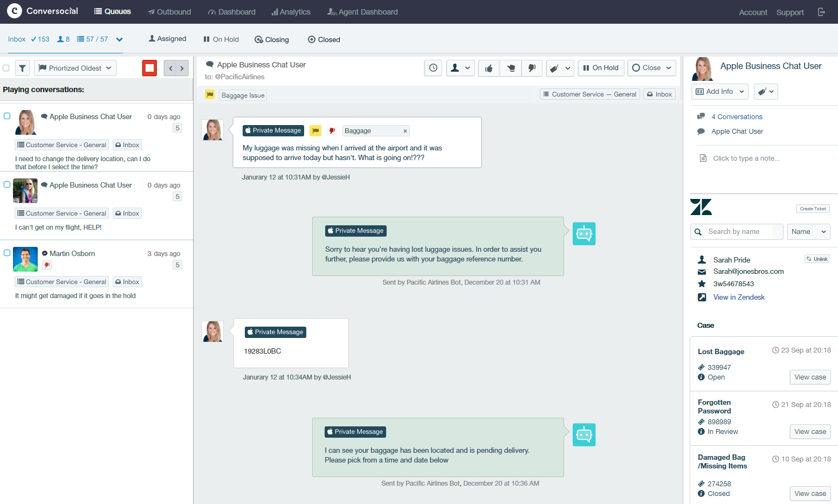The image size is (838, 504).
Task: Switch to the Closed tab
Action: [x=324, y=39]
